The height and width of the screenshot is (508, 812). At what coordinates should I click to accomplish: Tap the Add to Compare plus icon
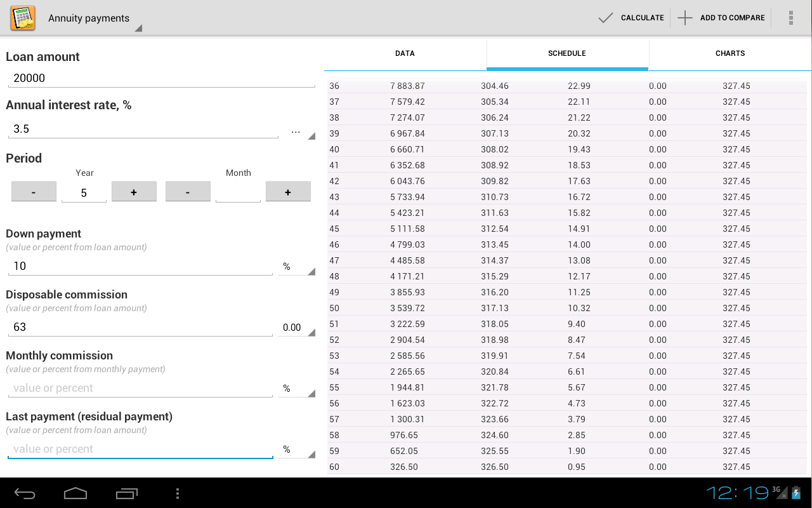click(685, 18)
